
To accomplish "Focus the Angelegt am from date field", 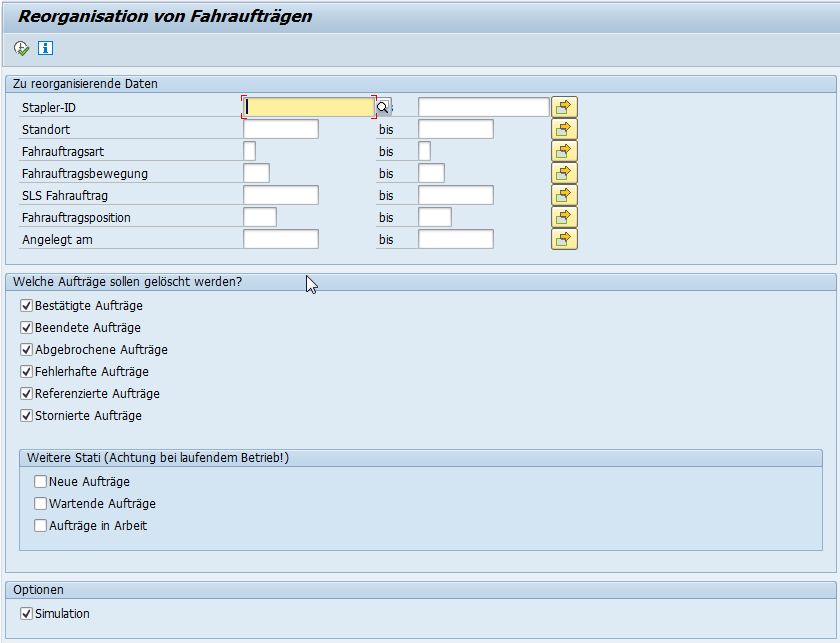I will [280, 239].
